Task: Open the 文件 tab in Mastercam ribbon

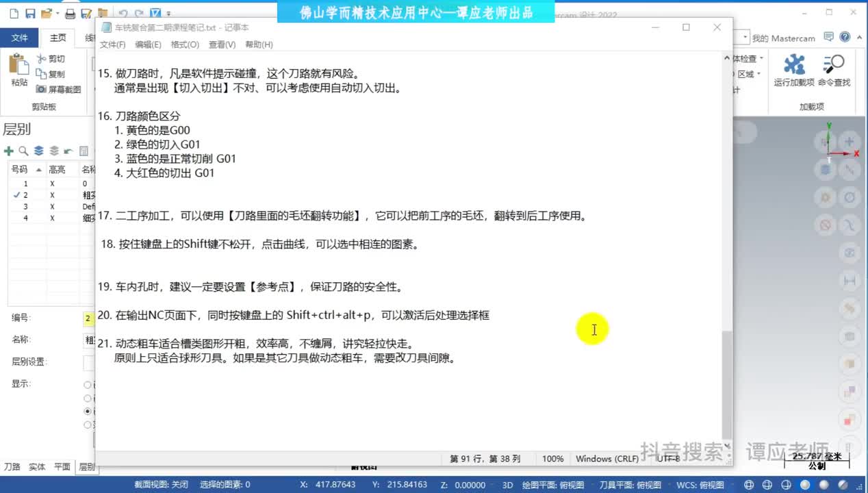Action: point(19,38)
